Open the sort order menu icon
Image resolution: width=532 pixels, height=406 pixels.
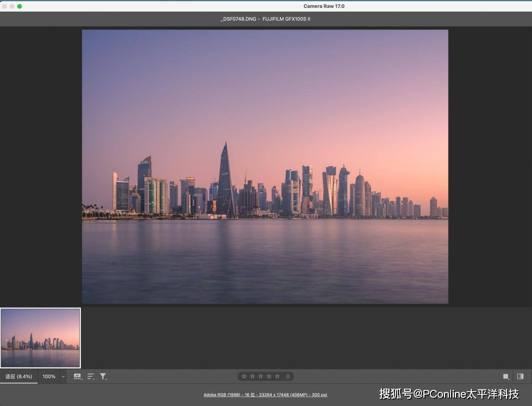pyautogui.click(x=91, y=377)
